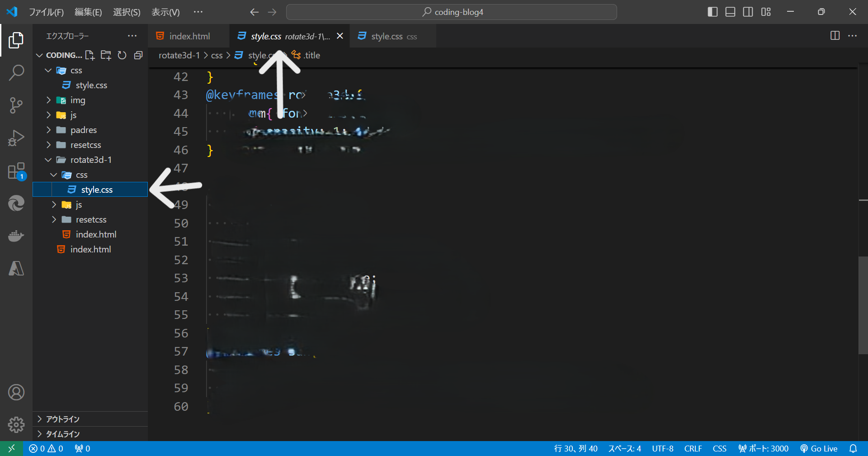Open the Search view in activity bar
The height and width of the screenshot is (456, 868).
(16, 72)
